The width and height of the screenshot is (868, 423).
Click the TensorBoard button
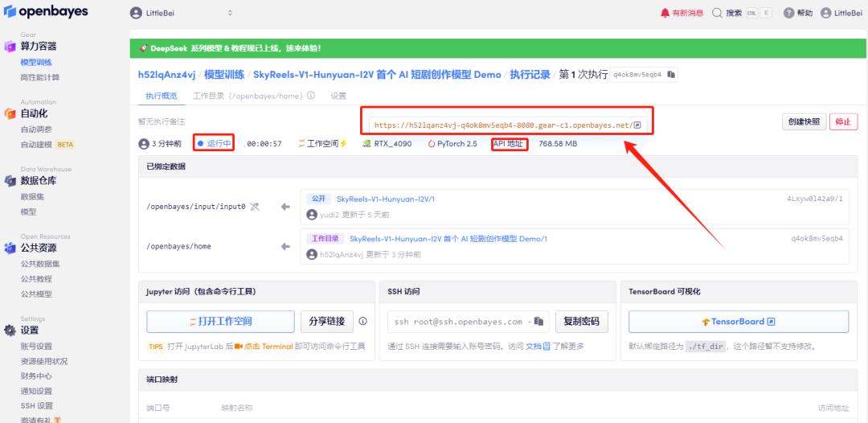pyautogui.click(x=739, y=322)
